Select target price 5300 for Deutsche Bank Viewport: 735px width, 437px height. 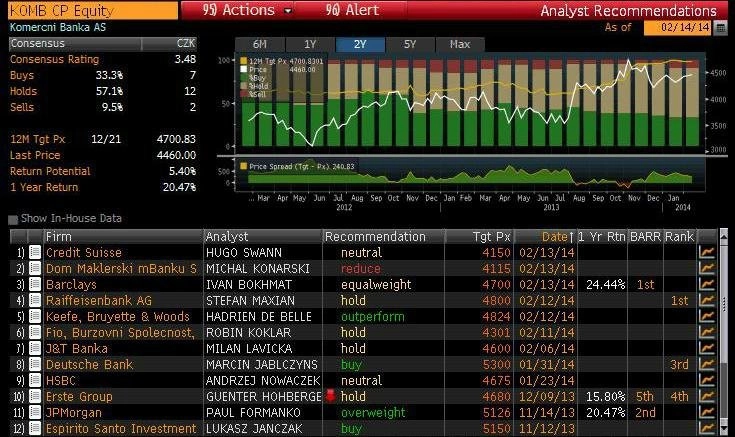(x=496, y=364)
